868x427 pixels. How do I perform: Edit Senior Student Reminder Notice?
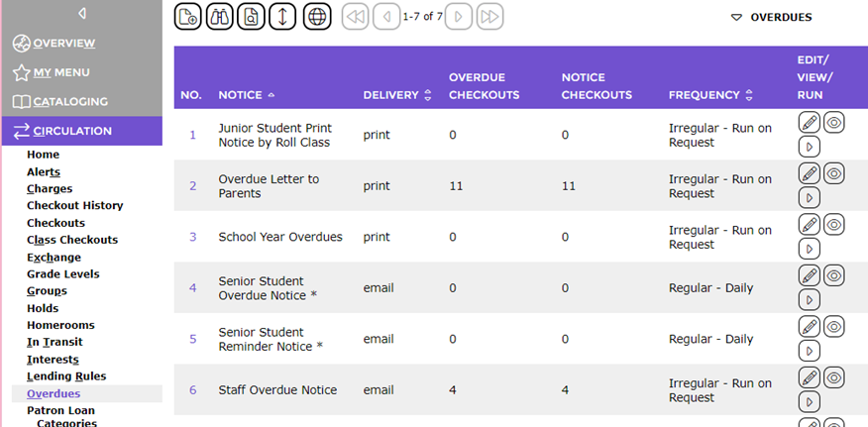810,326
